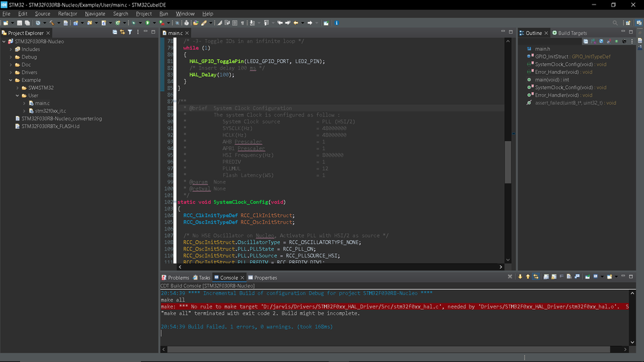Screen dimensions: 644x362
Task: Switch to the Problems tab
Action: (175, 278)
